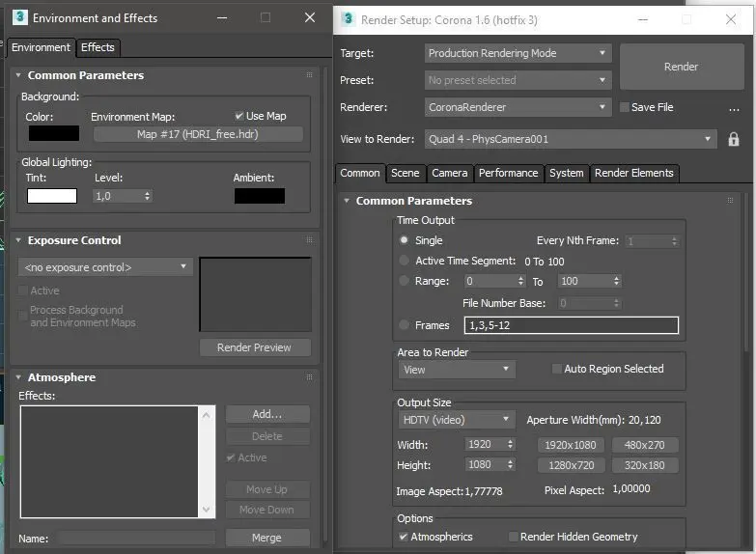Collapse Common Parameters in Environment and Effects
The image size is (756, 554).
coord(18,75)
